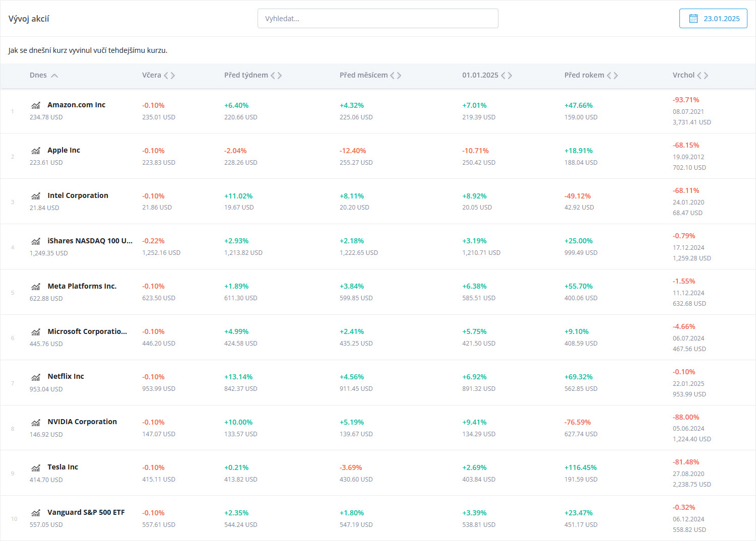The image size is (756, 541).
Task: Click Vývoj akcií page title
Action: 29,19
